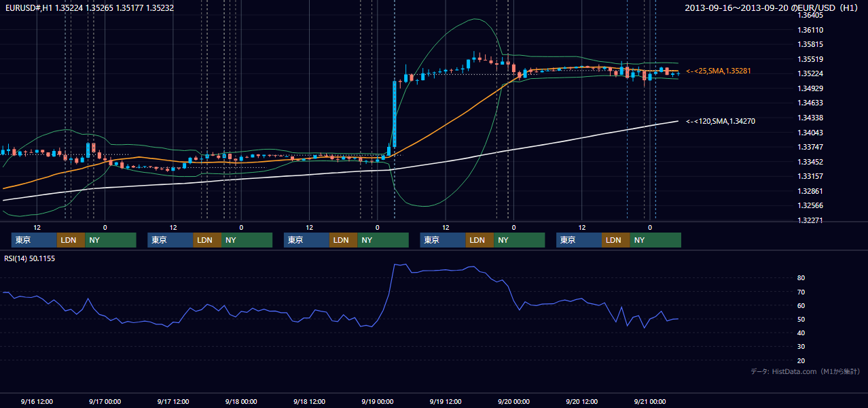Select the NY session block for 9/17
Image resolution: width=868 pixels, height=408 pixels.
click(247, 240)
